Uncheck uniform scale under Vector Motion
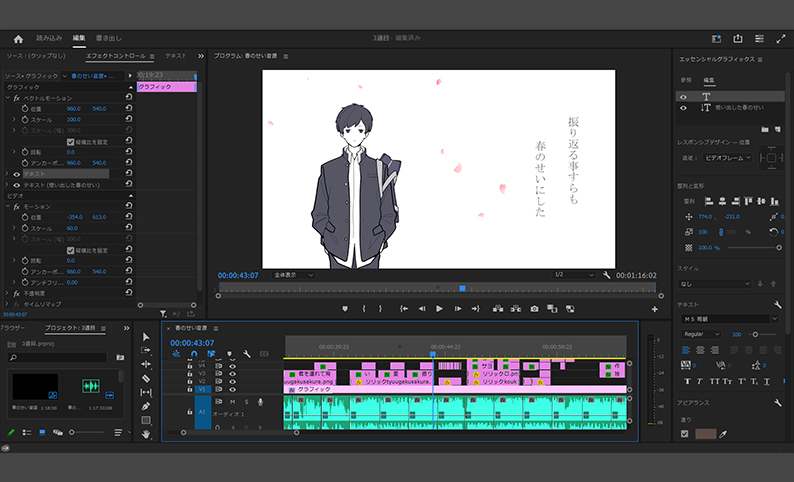Screen dimensions: 794x482 click(x=70, y=142)
